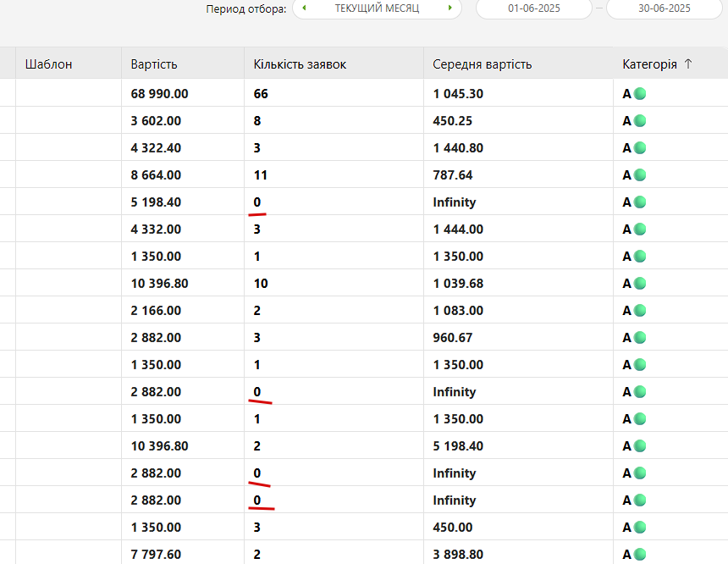
Task: Open the ТЕКУЩИЙ МЕСЯЦ period selector
Action: point(377,8)
